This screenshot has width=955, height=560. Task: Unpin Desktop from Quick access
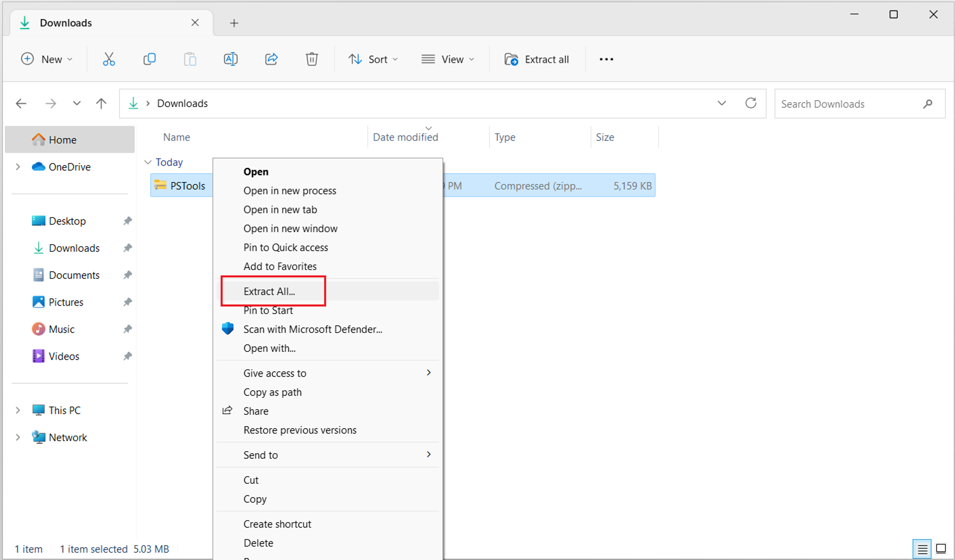[x=127, y=221]
